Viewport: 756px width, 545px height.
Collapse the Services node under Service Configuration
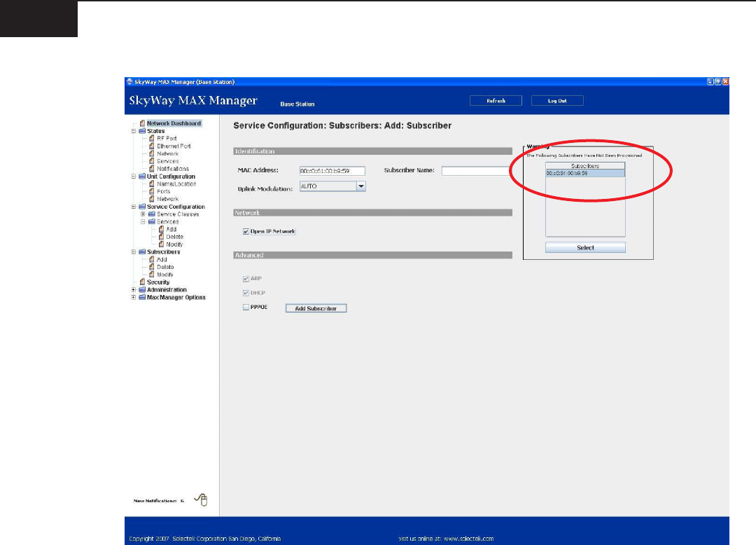coord(143,222)
